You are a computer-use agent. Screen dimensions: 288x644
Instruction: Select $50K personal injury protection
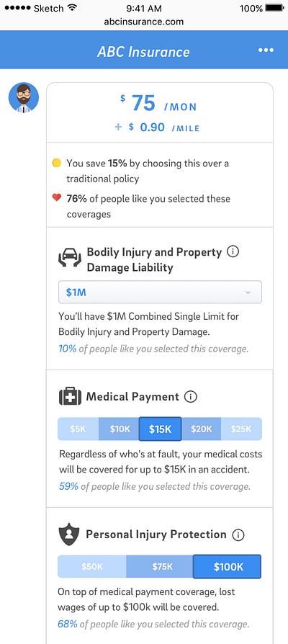(92, 567)
